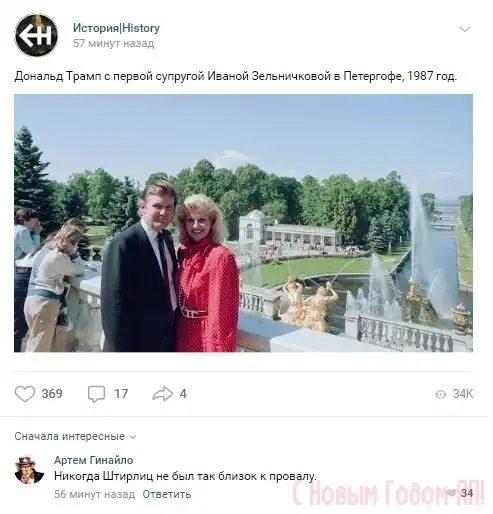Reply using the Ответить button
Viewport: 493px width, 514px height.
167,494
